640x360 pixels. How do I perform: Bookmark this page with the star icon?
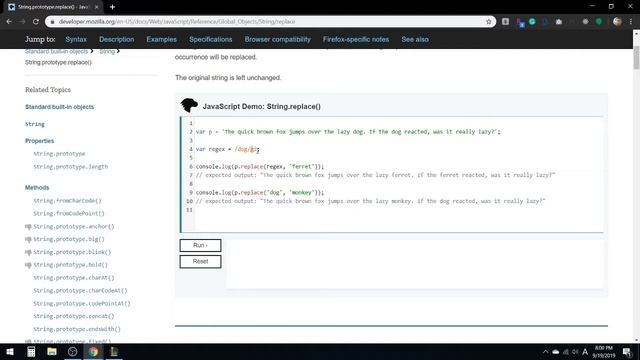coord(489,22)
